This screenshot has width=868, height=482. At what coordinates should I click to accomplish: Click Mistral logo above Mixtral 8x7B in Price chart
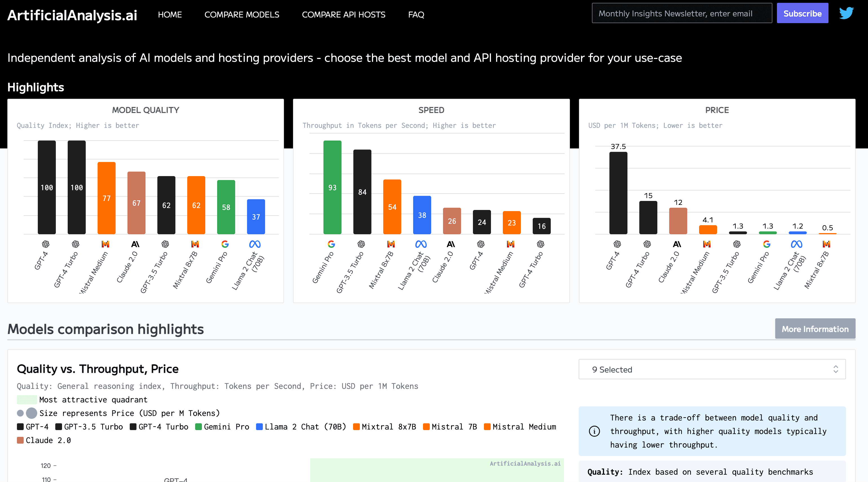point(827,244)
